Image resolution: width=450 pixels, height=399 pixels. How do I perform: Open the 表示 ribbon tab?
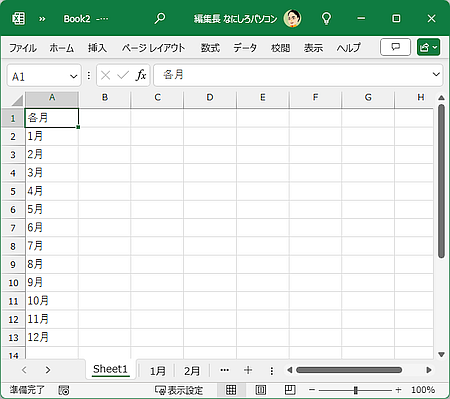pyautogui.click(x=313, y=48)
